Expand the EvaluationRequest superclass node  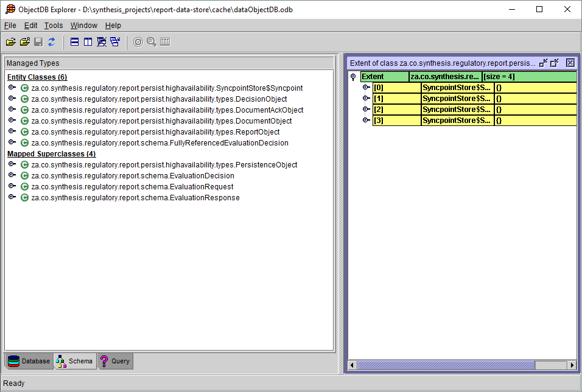12,186
